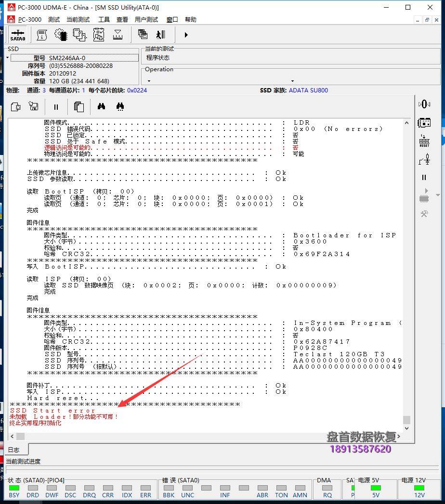Image resolution: width=445 pixels, height=504 pixels.
Task: Pause log output using the log toolbar pause icon
Action: pos(56,107)
